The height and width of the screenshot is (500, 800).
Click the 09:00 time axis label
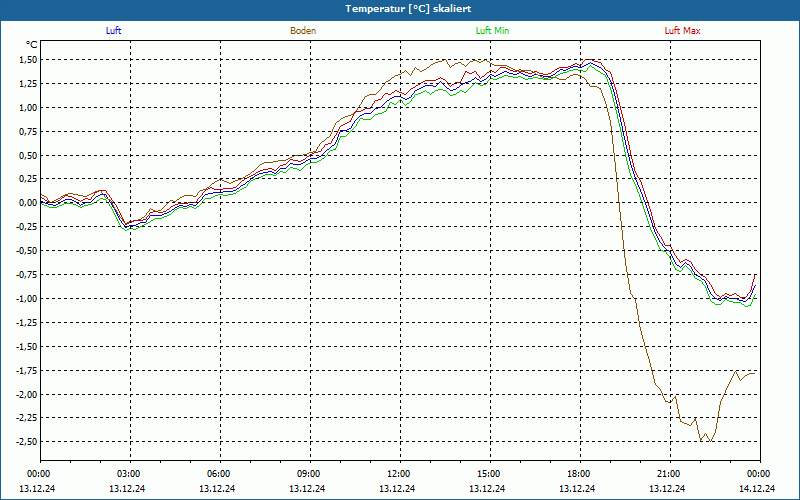pyautogui.click(x=309, y=474)
